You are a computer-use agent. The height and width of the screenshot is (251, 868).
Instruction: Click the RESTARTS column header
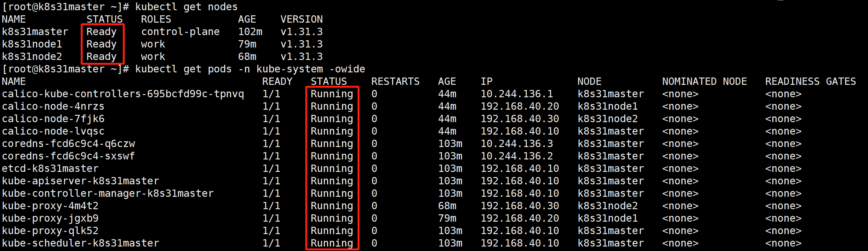pos(396,82)
